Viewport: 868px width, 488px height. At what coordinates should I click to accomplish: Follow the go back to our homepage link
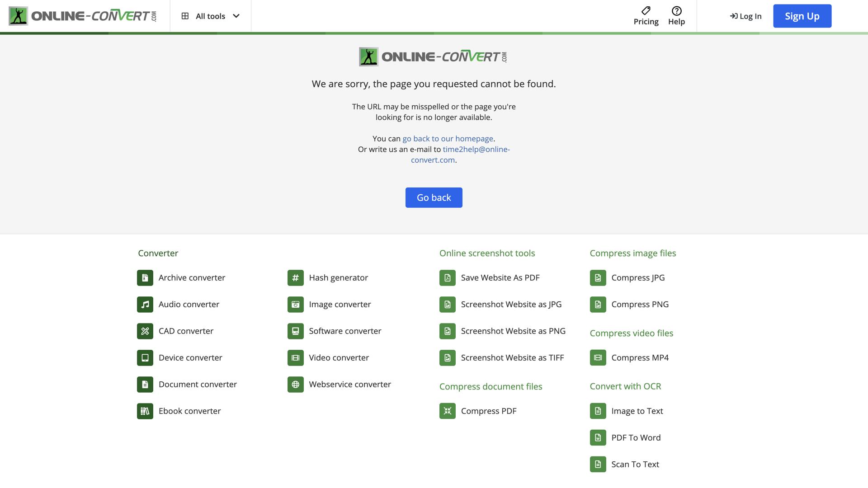click(x=448, y=139)
